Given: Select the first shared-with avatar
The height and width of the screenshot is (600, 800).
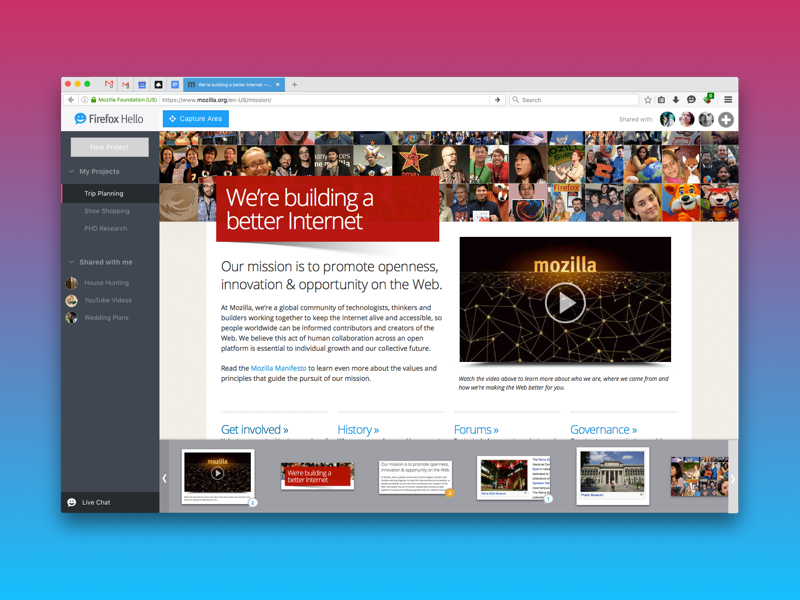Looking at the screenshot, I should tap(667, 119).
